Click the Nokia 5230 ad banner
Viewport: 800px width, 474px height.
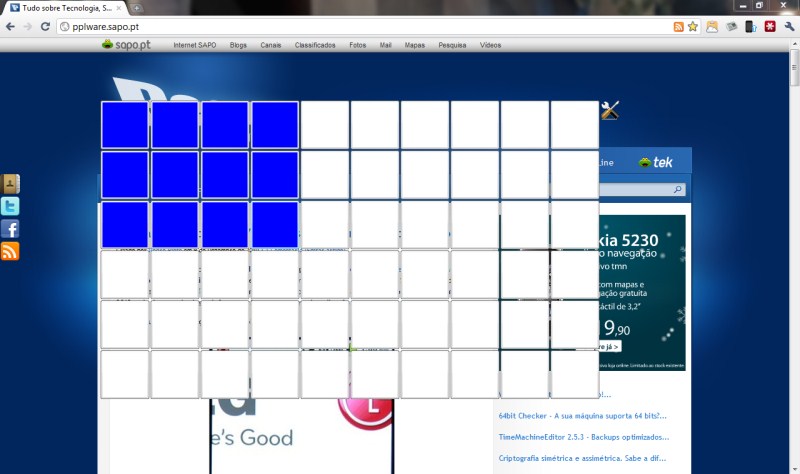pos(642,292)
